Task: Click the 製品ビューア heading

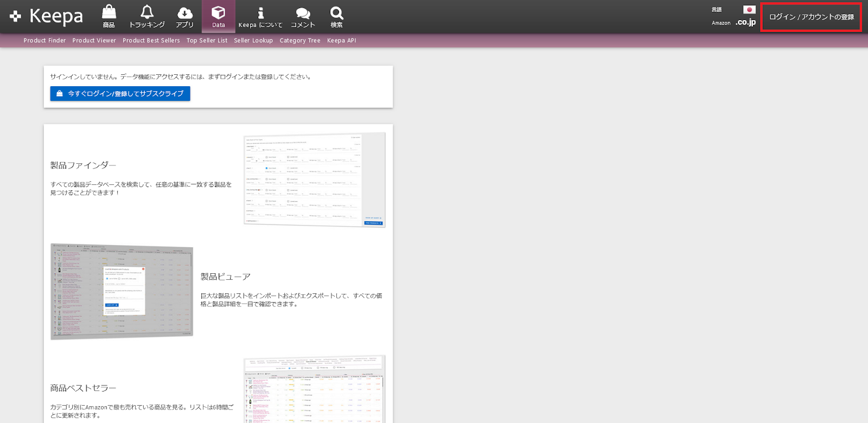Action: 226,277
